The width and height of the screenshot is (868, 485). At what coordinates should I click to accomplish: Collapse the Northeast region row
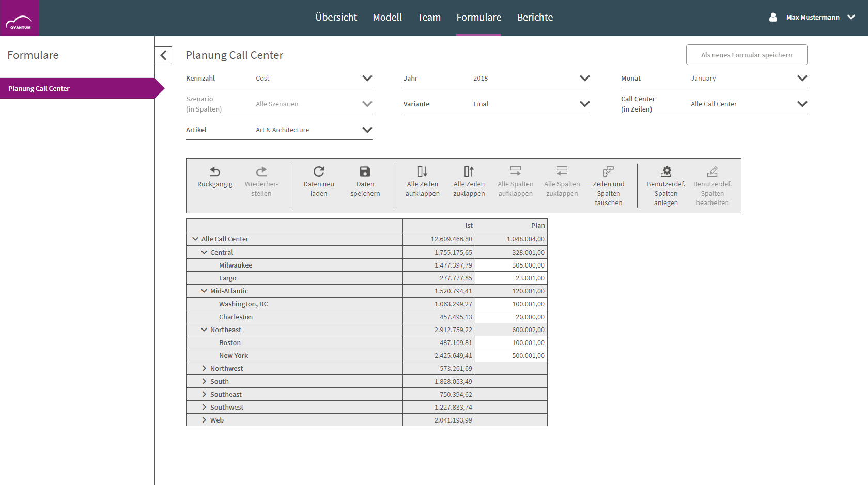(204, 330)
